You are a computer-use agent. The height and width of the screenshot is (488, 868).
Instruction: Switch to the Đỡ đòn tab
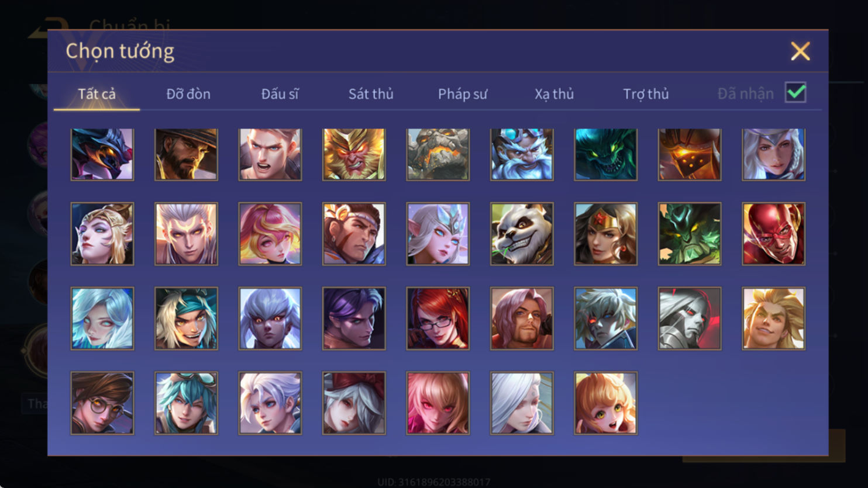[x=188, y=94]
